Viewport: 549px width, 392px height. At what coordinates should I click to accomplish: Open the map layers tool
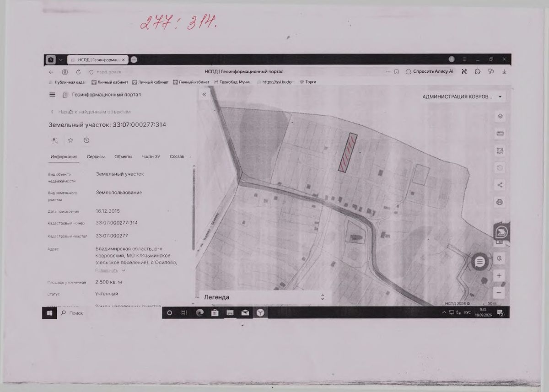[500, 116]
